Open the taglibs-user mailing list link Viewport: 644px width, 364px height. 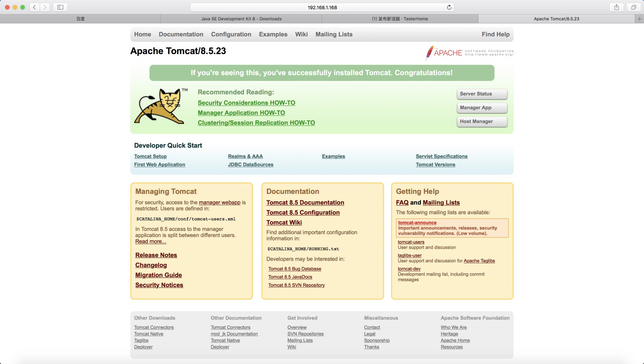[410, 256]
